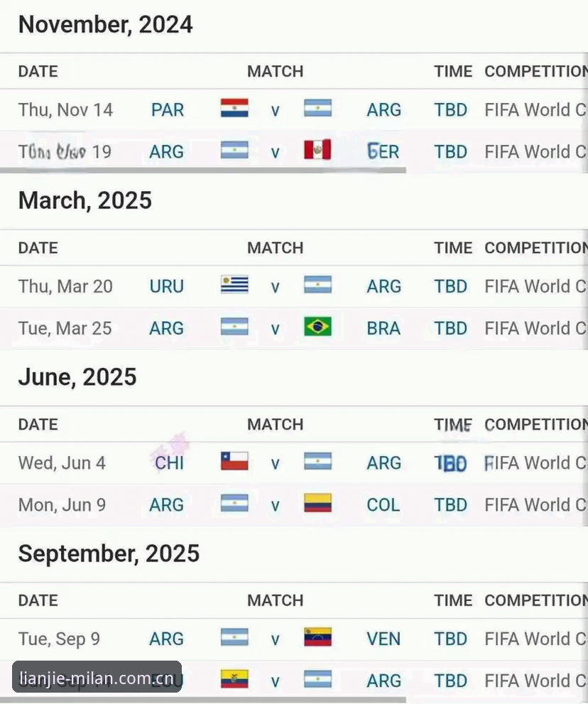Click TBD time for Thu, Mar 20 match
The height and width of the screenshot is (704, 588).
pyautogui.click(x=451, y=286)
